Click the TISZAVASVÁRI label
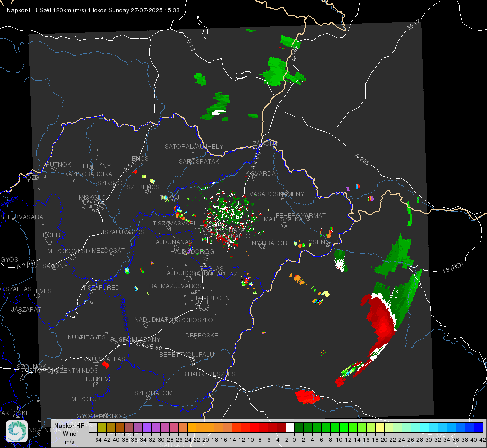This screenshot has height=448, width=487. pyautogui.click(x=174, y=223)
